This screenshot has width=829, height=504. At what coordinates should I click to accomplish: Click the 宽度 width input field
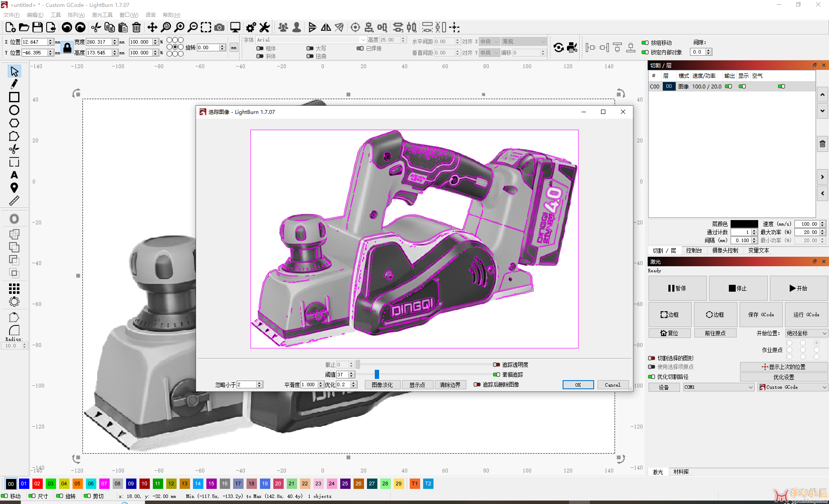[x=99, y=42]
